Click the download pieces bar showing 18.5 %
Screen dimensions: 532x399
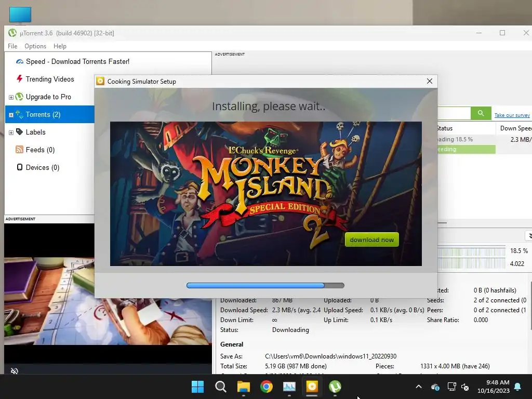(471, 251)
